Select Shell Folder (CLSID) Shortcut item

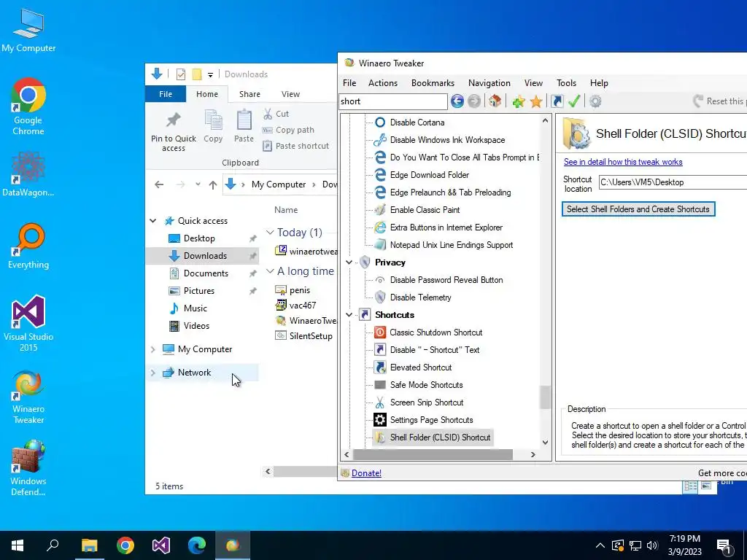pos(433,437)
